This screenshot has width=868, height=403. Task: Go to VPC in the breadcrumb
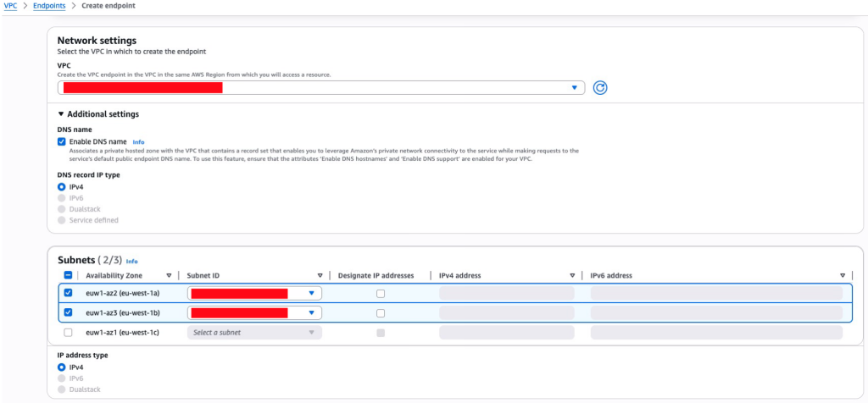(x=10, y=6)
